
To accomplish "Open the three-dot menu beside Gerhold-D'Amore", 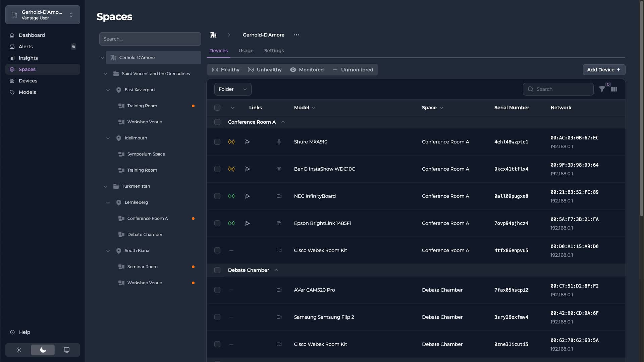I will point(297,35).
